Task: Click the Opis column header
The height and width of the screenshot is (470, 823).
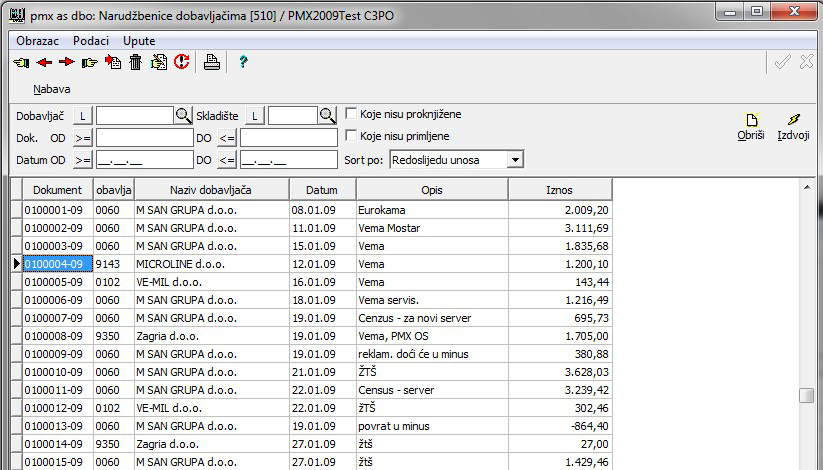Action: pos(432,190)
